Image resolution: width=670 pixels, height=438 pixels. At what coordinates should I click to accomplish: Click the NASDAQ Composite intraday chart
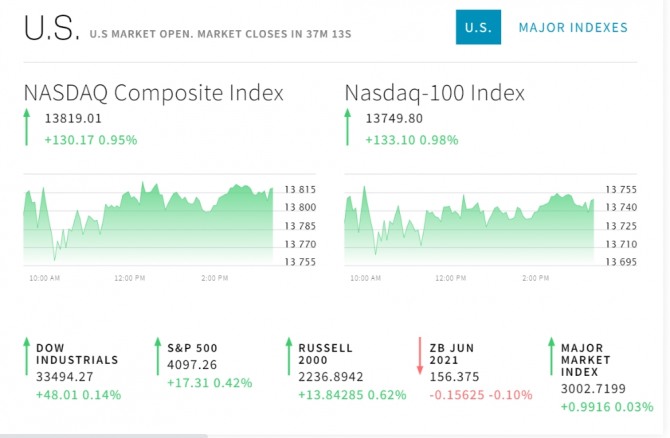click(148, 222)
